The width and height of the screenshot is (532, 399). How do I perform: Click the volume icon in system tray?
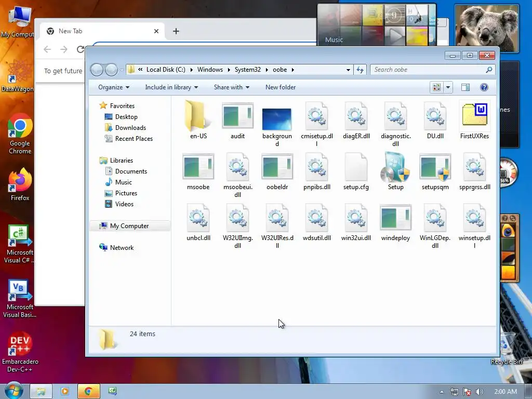pos(479,392)
